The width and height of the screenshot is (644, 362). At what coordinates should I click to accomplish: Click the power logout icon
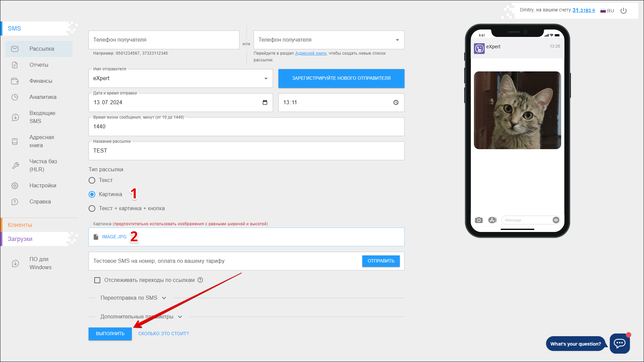click(x=624, y=11)
